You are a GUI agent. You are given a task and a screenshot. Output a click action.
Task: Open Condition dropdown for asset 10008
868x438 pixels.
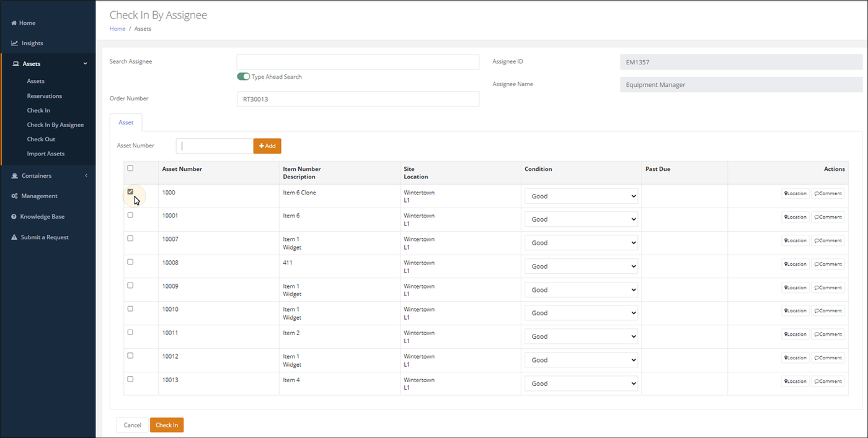[581, 266]
